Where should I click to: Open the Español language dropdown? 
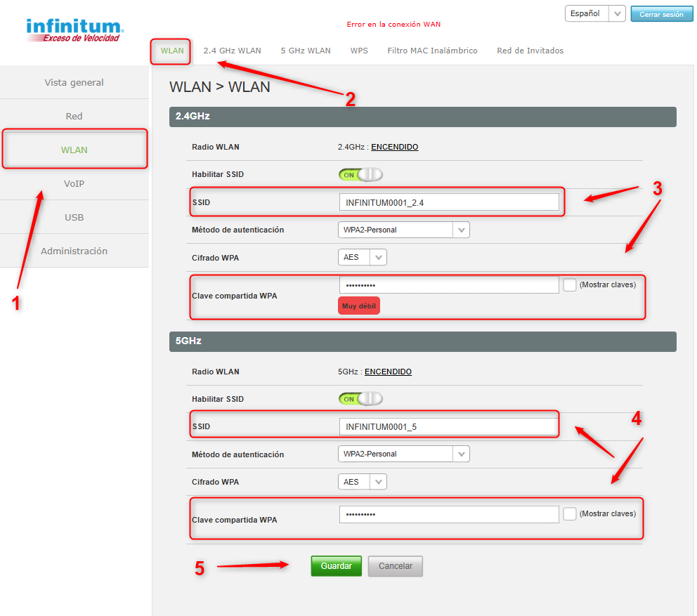click(x=594, y=13)
